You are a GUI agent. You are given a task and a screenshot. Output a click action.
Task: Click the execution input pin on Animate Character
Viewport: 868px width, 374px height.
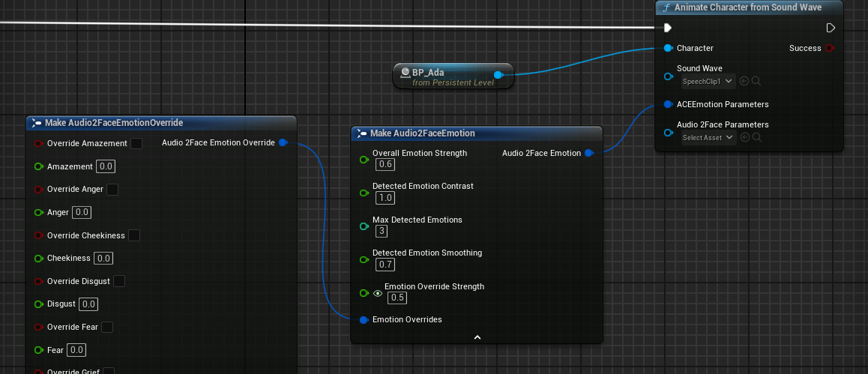pyautogui.click(x=668, y=28)
